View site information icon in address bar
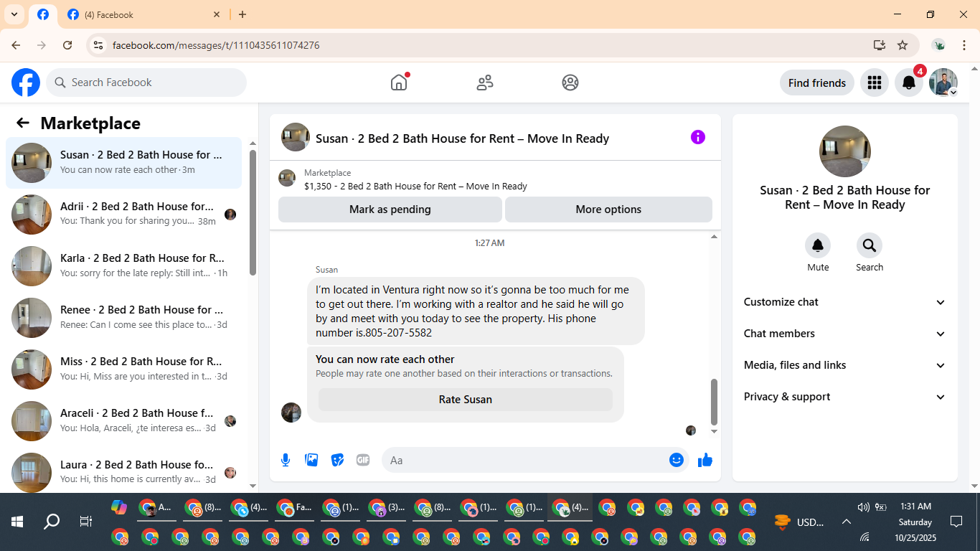The width and height of the screenshot is (980, 551). click(x=99, y=45)
